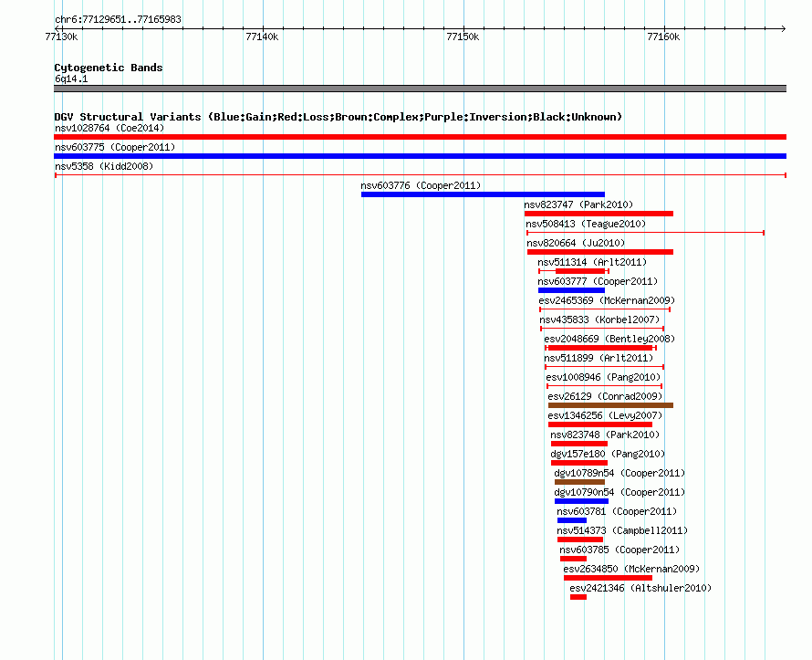Open the nsv603785 (Cooper2011) label
Image resolution: width=812 pixels, height=660 pixels.
(x=619, y=550)
